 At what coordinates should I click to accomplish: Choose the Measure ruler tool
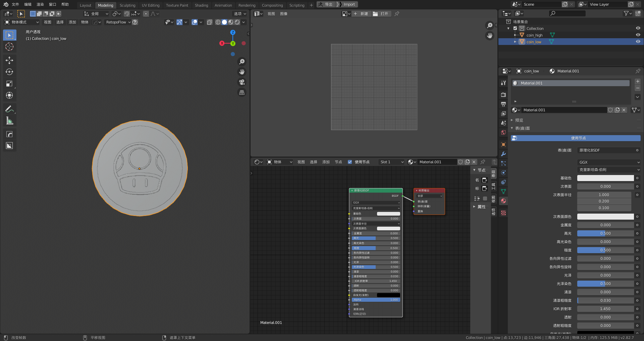pos(9,121)
